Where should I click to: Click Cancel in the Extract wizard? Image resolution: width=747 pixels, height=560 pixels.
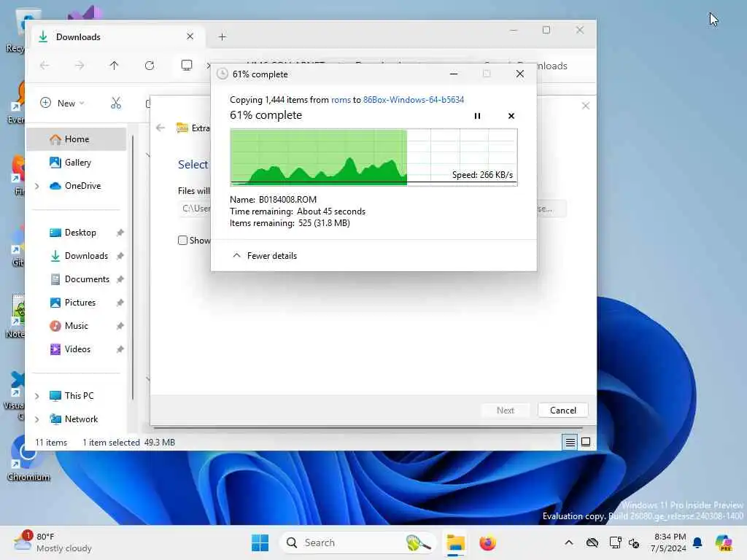tap(562, 410)
